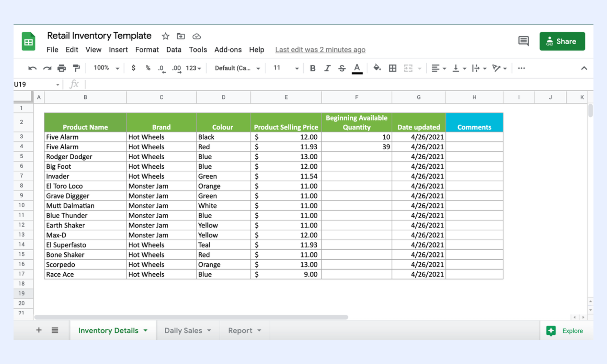Image resolution: width=607 pixels, height=364 pixels.
Task: Select column B header
Action: pyautogui.click(x=85, y=97)
